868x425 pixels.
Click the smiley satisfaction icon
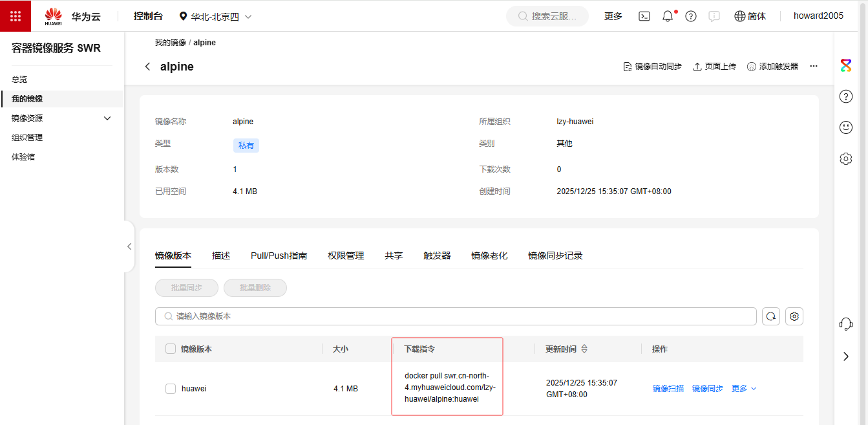click(x=846, y=127)
